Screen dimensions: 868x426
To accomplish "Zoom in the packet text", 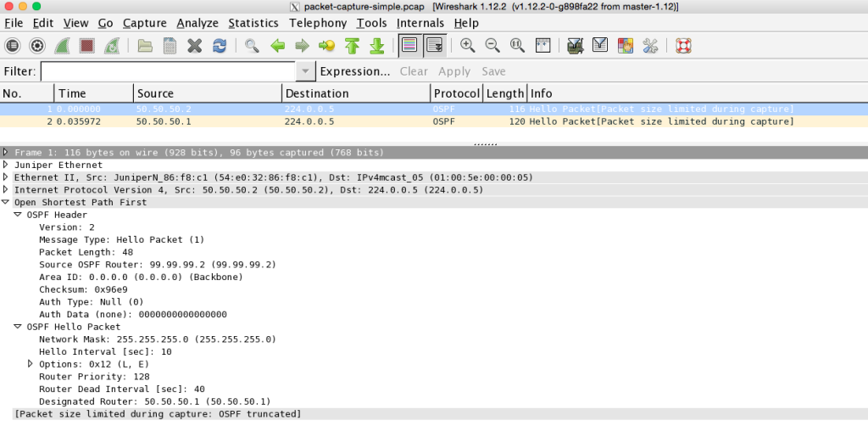I will (x=468, y=46).
